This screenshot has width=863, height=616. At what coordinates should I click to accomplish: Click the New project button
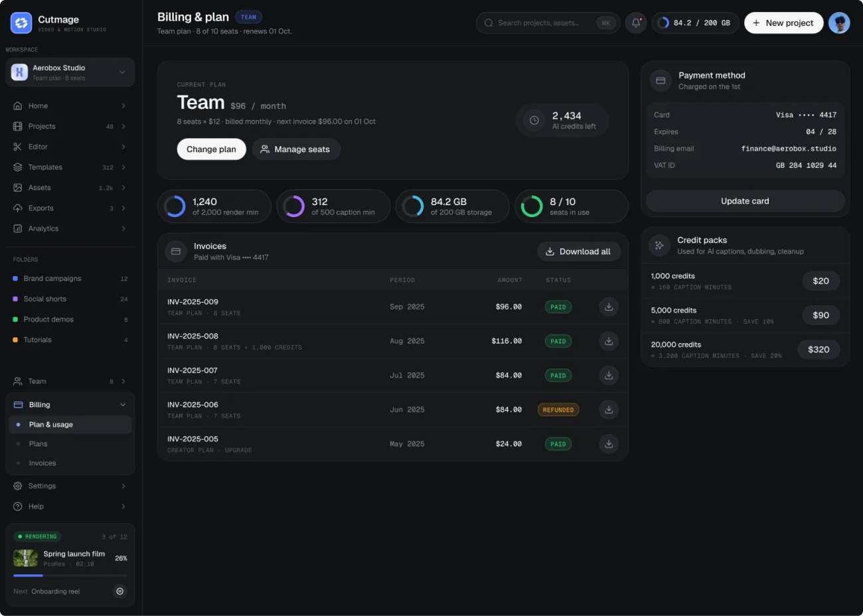[x=783, y=23]
